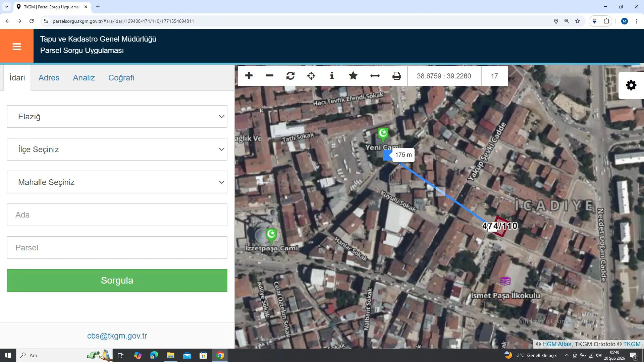Click the İzzetpaşa Cami mosque marker
The height and width of the screenshot is (362, 644).
coord(271,235)
